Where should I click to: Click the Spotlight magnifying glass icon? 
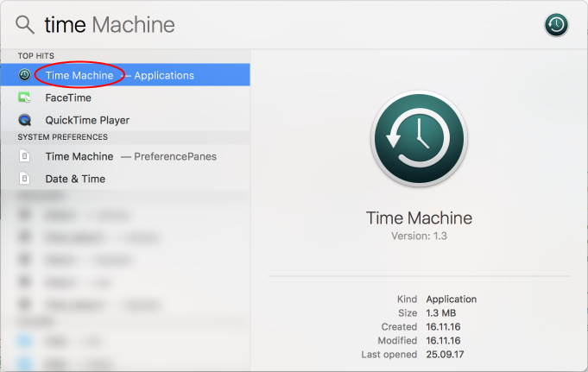(x=25, y=25)
